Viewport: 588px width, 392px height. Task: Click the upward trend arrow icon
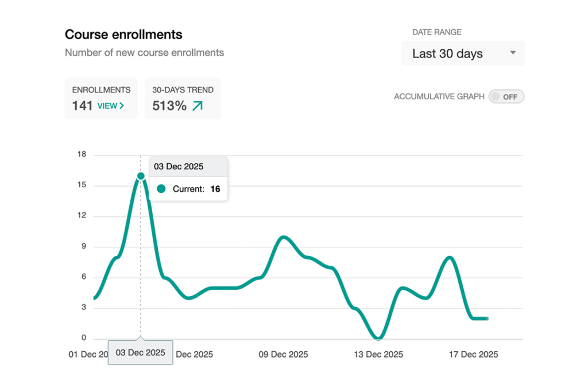tap(198, 106)
